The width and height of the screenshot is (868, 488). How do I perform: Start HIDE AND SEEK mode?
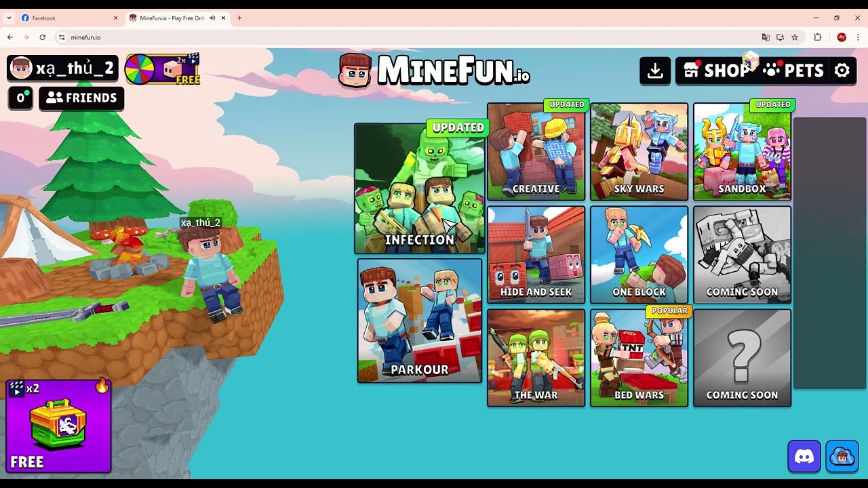pyautogui.click(x=536, y=255)
